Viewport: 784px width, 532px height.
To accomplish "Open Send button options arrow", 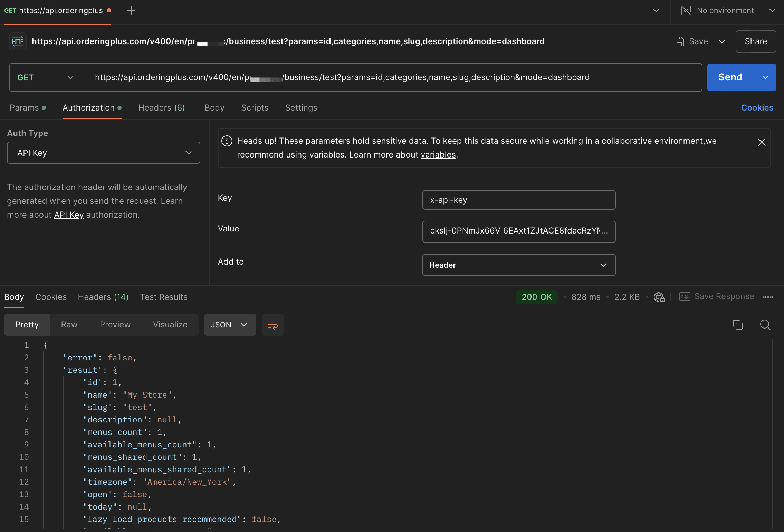I will [765, 77].
